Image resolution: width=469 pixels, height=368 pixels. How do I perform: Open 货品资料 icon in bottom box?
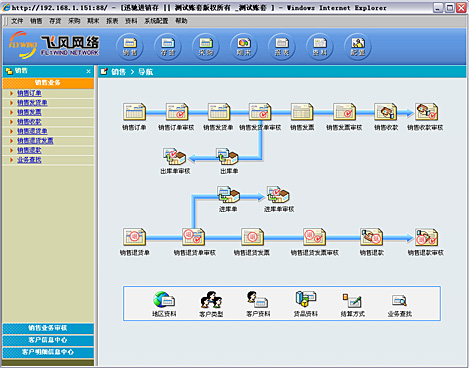point(305,299)
